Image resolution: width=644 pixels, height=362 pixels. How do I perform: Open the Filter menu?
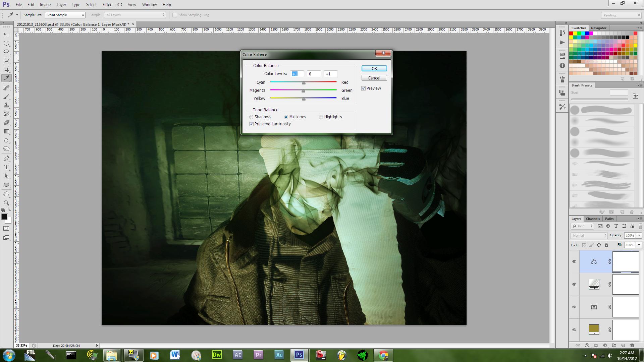pos(107,5)
